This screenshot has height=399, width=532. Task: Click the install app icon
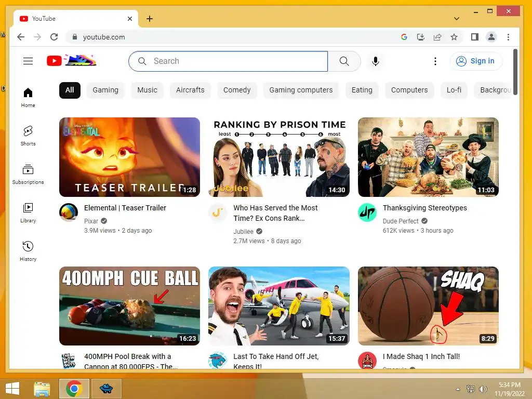421,37
